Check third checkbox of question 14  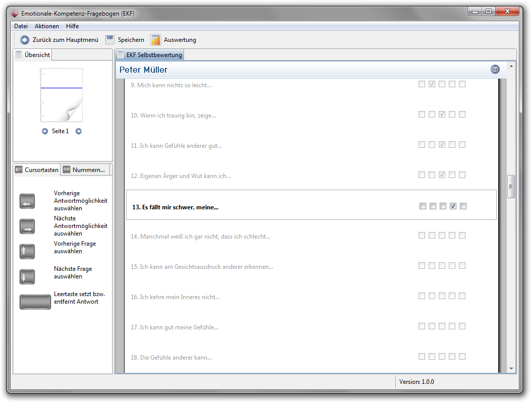tap(442, 235)
